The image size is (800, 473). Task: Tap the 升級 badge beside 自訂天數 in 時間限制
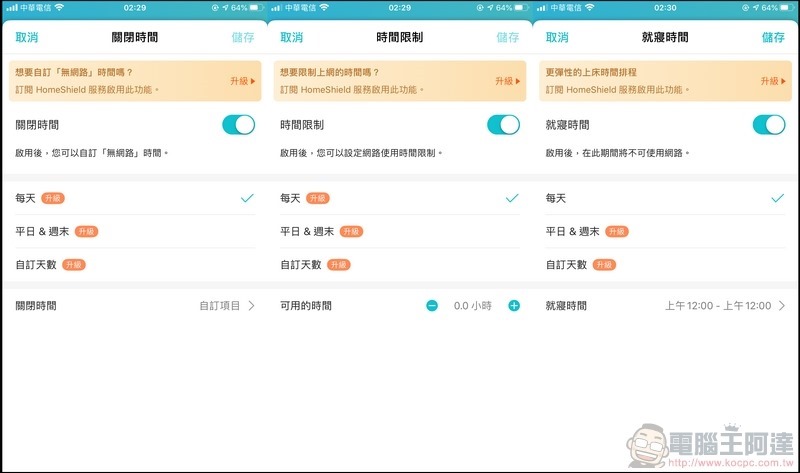(x=338, y=265)
